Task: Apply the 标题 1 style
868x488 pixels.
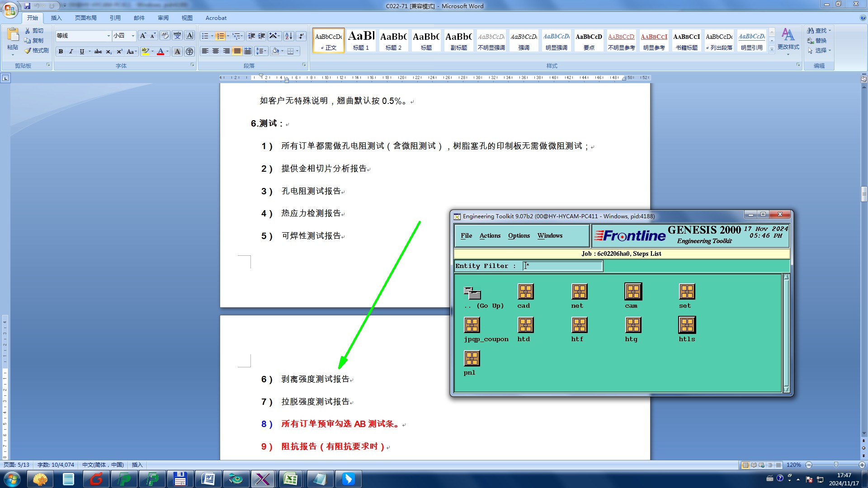Action: click(x=361, y=40)
